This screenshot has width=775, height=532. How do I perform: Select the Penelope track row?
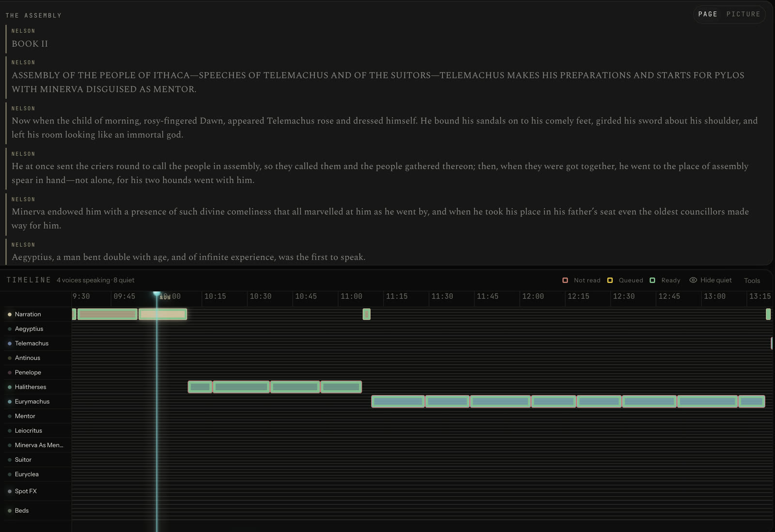(x=38, y=372)
